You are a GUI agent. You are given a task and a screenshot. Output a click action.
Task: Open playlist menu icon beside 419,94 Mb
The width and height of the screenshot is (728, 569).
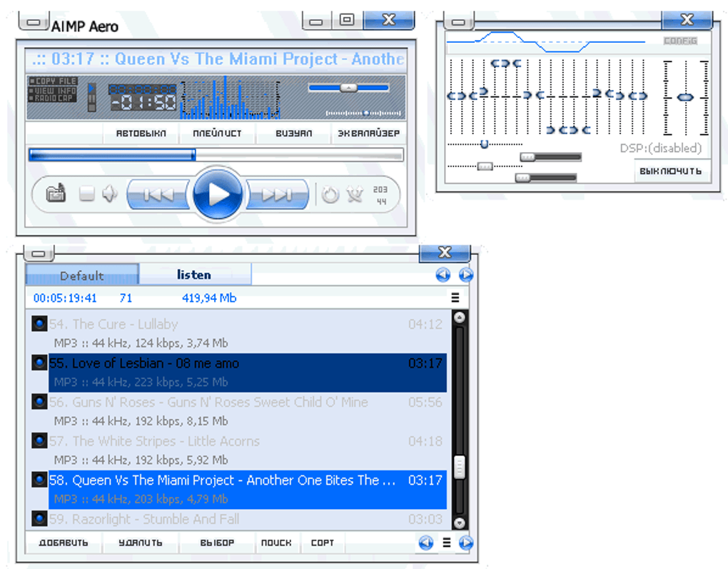pyautogui.click(x=455, y=298)
